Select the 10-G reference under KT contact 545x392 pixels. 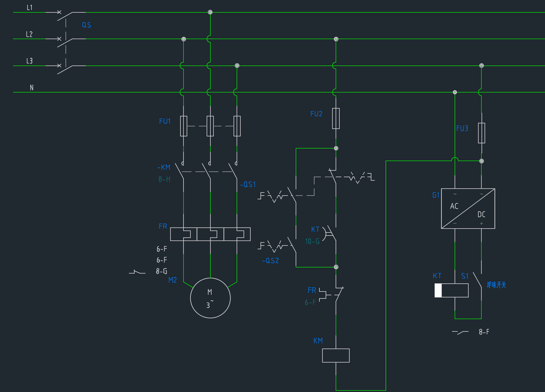(312, 241)
